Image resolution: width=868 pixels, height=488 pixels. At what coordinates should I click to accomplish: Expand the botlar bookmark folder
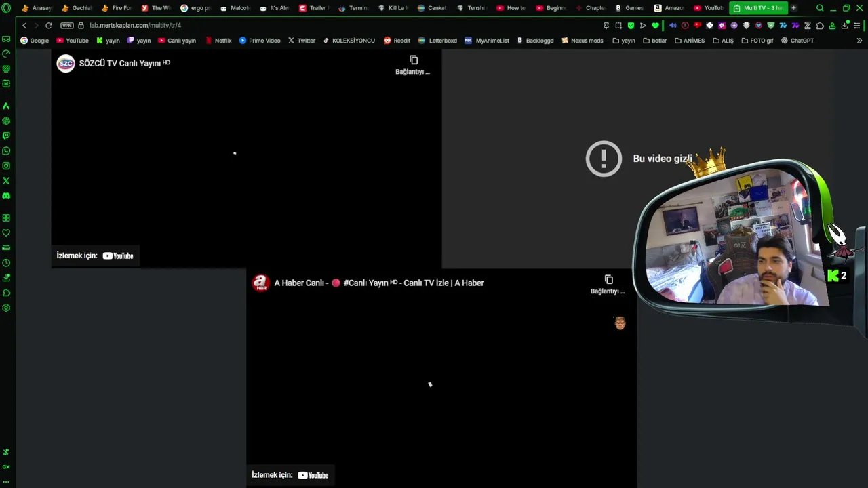coord(655,41)
